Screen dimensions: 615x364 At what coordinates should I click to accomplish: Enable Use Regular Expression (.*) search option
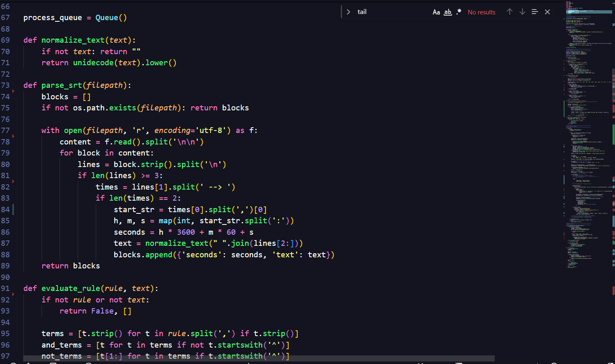point(459,12)
